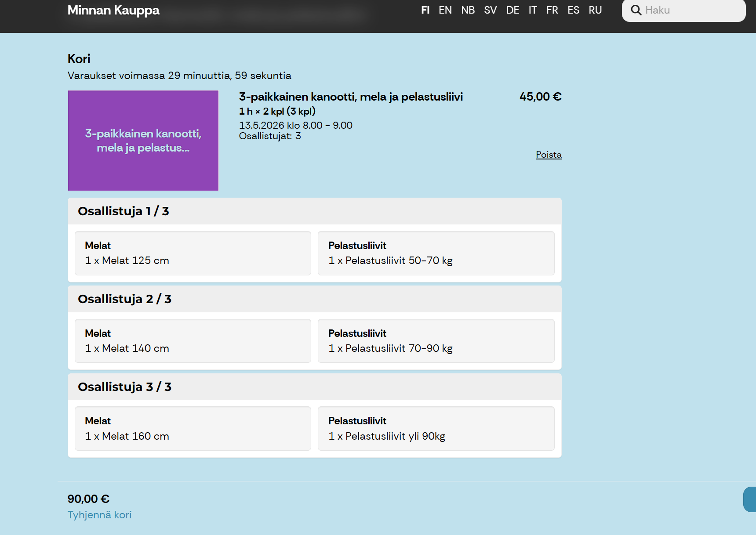Switch language to ES
Image resolution: width=756 pixels, height=535 pixels.
click(574, 10)
